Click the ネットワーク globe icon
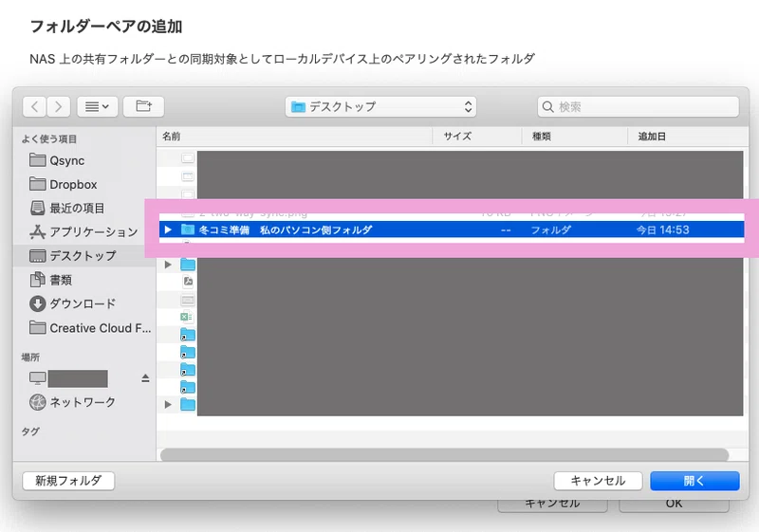This screenshot has height=532, width=759. point(37,402)
